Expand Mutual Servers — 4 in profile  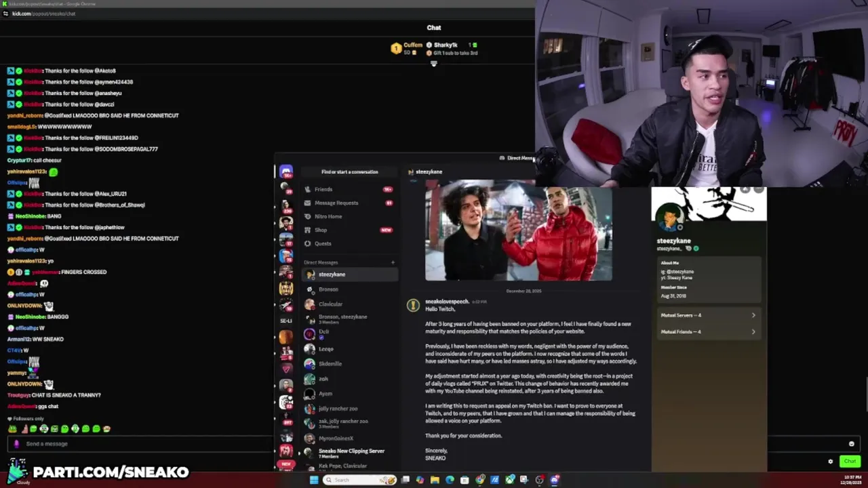pyautogui.click(x=708, y=315)
